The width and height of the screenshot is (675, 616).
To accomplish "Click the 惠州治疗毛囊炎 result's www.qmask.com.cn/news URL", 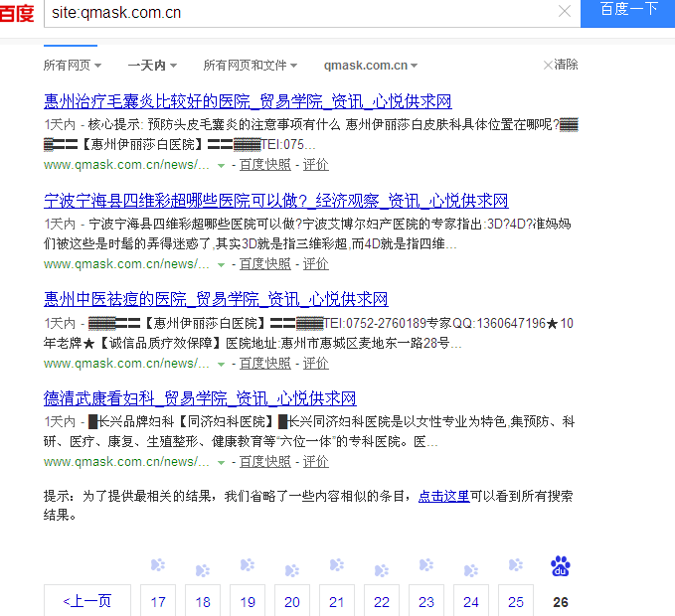I will click(x=126, y=165).
